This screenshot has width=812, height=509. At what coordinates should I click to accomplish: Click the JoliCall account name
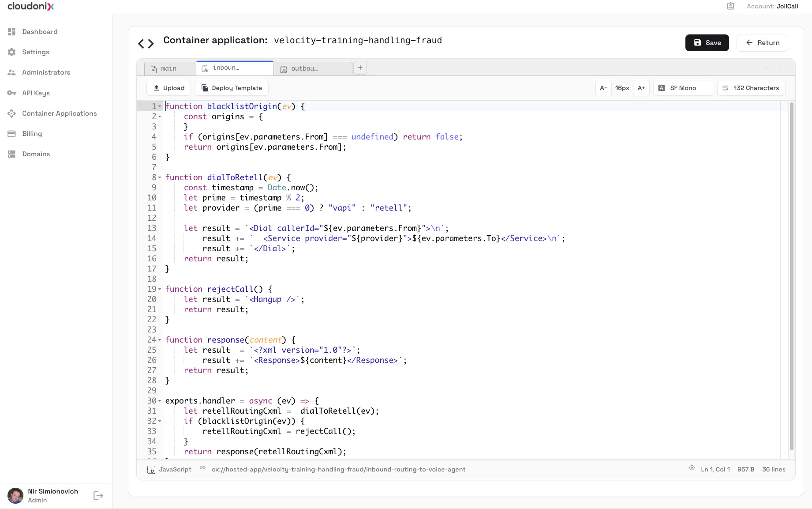tap(787, 6)
